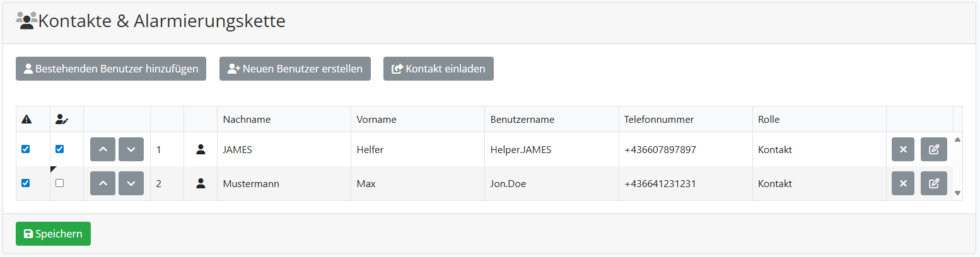Move JAMES down in alarm chain
This screenshot has width=980, height=257.
coord(131,150)
